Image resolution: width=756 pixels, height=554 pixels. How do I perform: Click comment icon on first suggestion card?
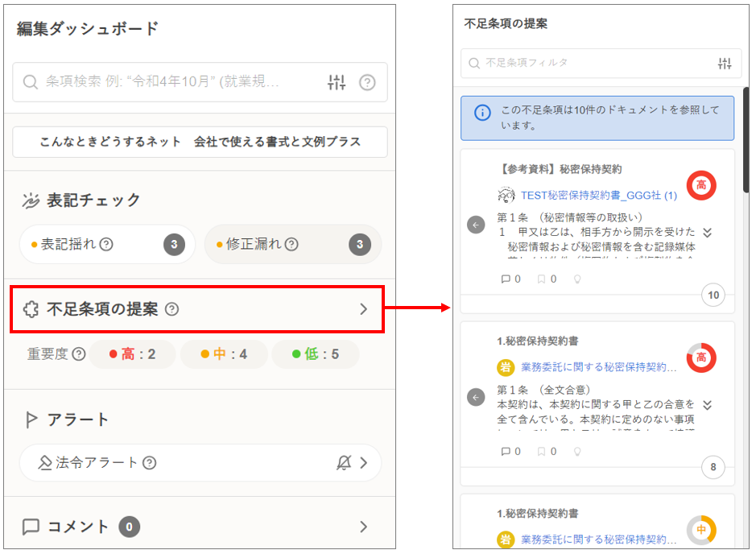pyautogui.click(x=505, y=279)
